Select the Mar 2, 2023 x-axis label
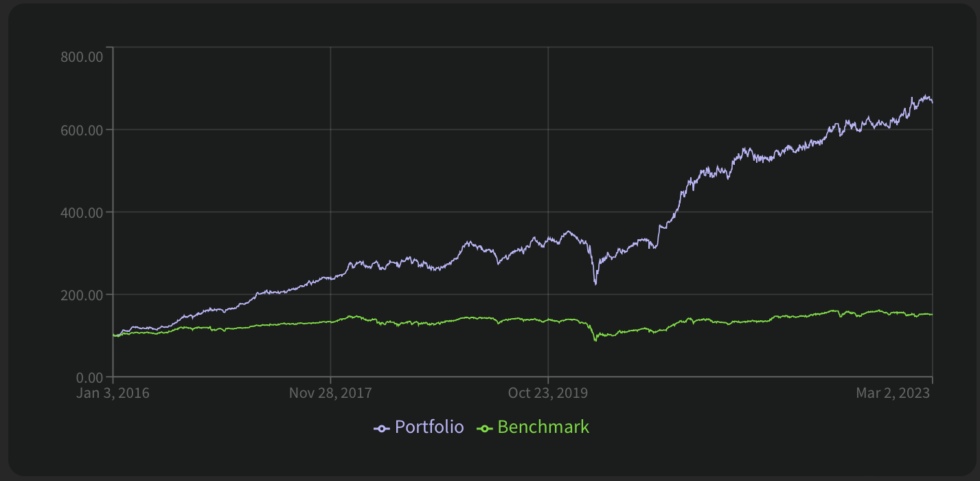Image resolution: width=980 pixels, height=481 pixels. pos(893,393)
